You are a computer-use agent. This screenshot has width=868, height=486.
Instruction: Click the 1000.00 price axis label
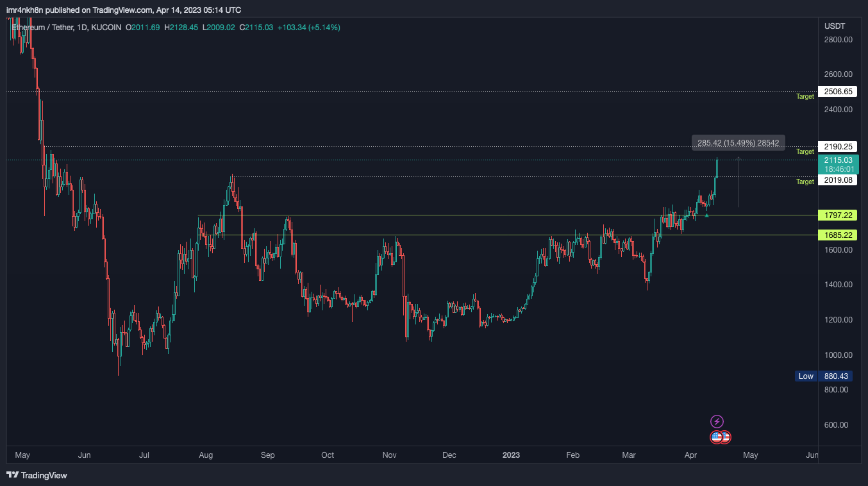pyautogui.click(x=838, y=355)
